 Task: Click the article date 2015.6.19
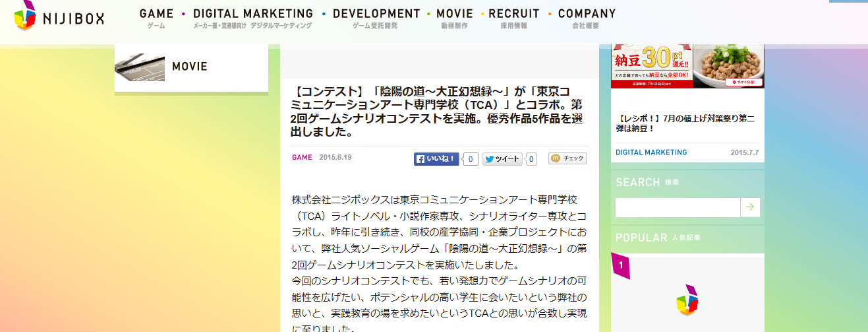pyautogui.click(x=335, y=158)
